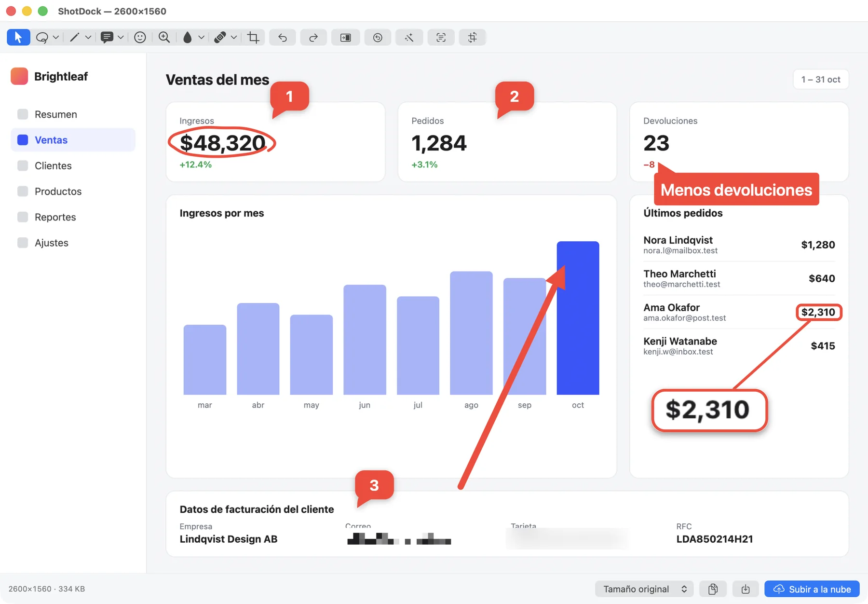The width and height of the screenshot is (868, 604).
Task: Click the Nora Lindqvist order row
Action: tap(739, 245)
